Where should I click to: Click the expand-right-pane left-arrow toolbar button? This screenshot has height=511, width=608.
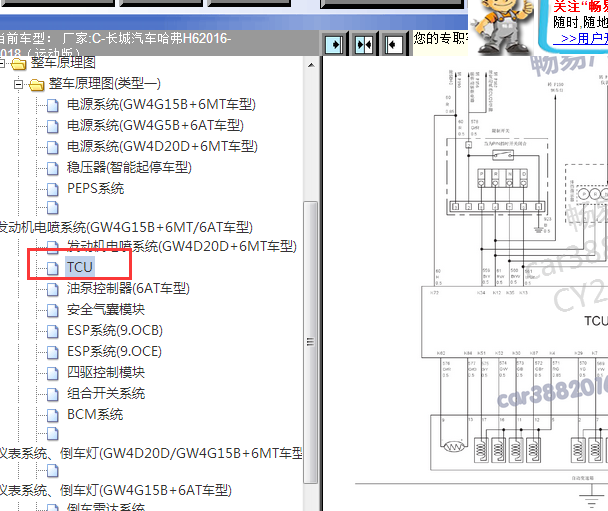393,45
